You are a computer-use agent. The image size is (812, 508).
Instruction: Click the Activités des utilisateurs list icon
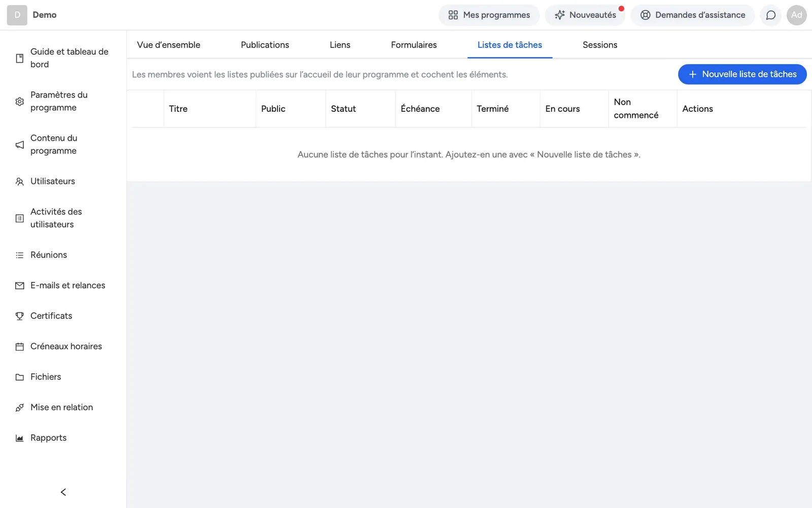click(20, 218)
